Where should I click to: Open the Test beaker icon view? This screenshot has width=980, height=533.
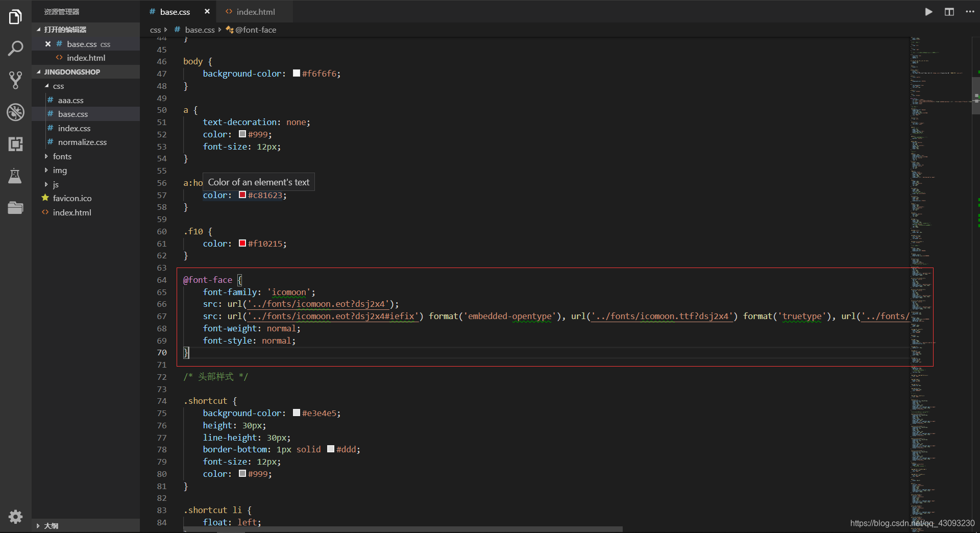tap(15, 176)
